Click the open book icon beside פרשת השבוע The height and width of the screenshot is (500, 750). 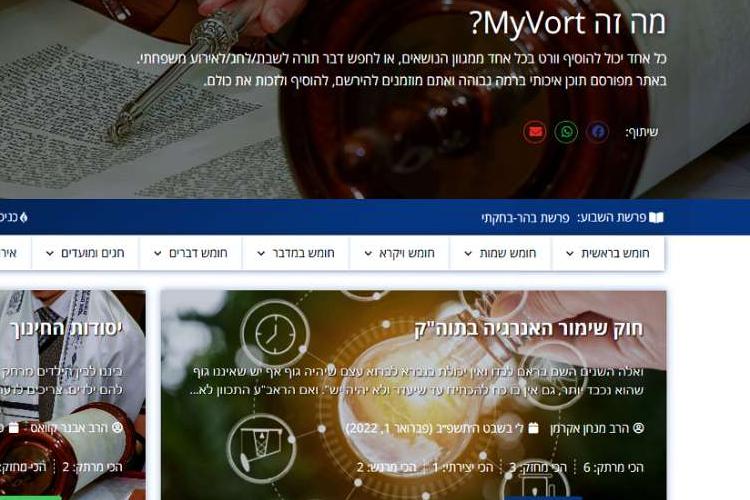656,218
